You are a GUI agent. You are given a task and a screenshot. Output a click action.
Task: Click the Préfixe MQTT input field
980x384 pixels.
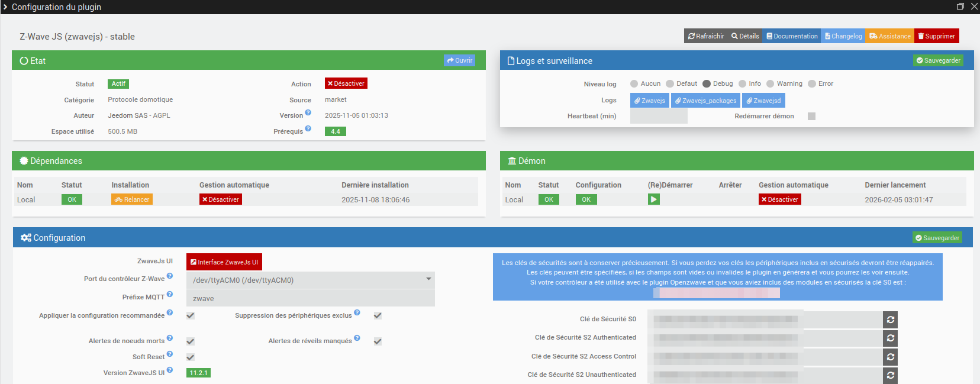tap(311, 298)
